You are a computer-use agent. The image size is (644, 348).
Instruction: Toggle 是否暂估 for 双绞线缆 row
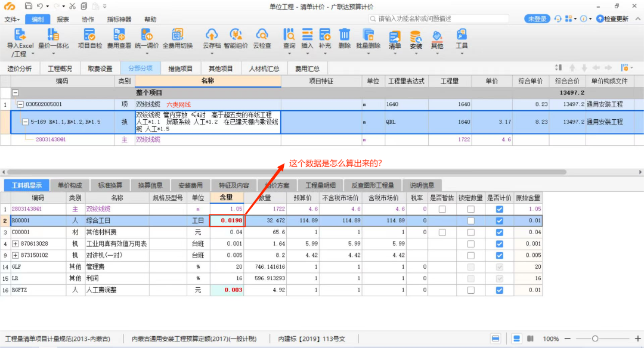coord(442,209)
